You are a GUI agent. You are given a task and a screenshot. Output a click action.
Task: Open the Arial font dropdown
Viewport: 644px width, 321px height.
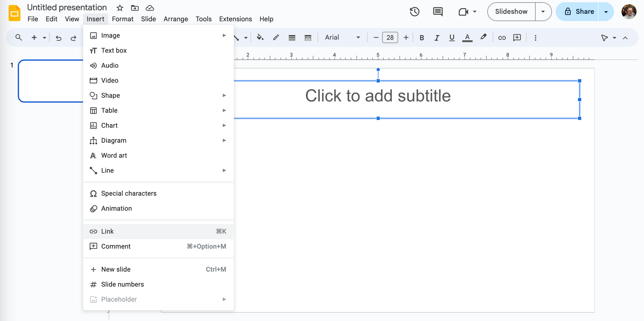tap(342, 37)
